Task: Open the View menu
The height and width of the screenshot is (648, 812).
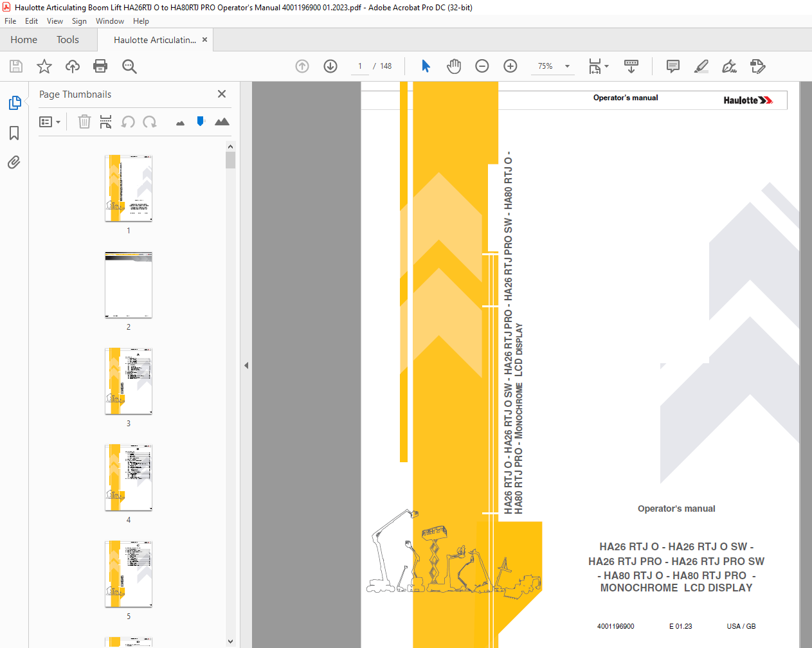Action: [55, 21]
